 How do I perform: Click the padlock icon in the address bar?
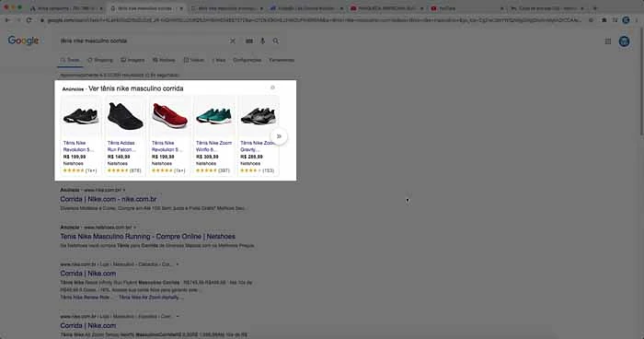click(x=42, y=19)
